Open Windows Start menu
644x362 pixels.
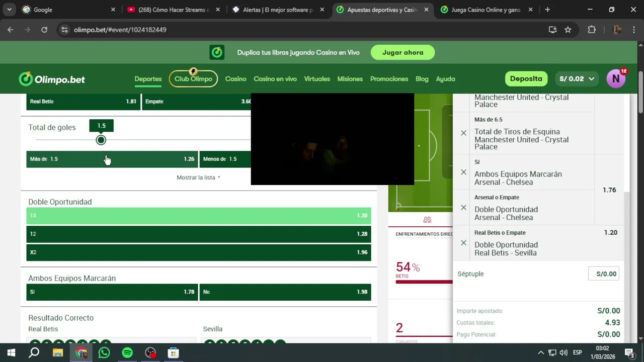[11, 353]
